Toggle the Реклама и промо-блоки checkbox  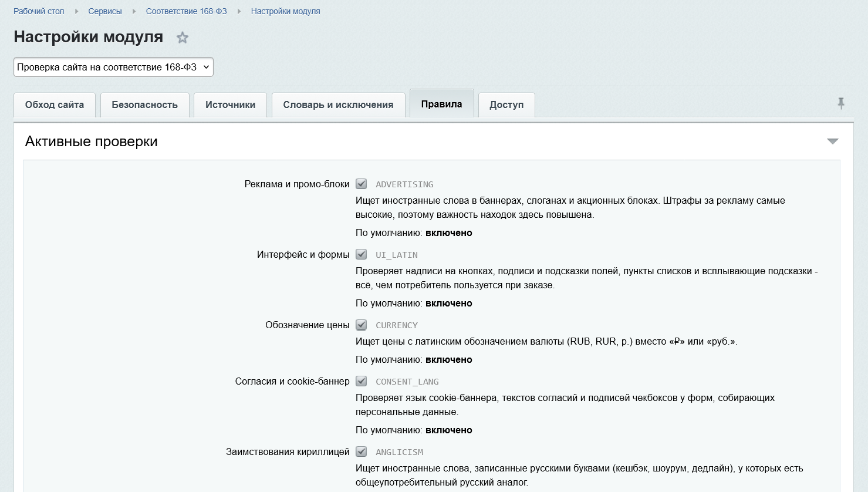coord(362,184)
